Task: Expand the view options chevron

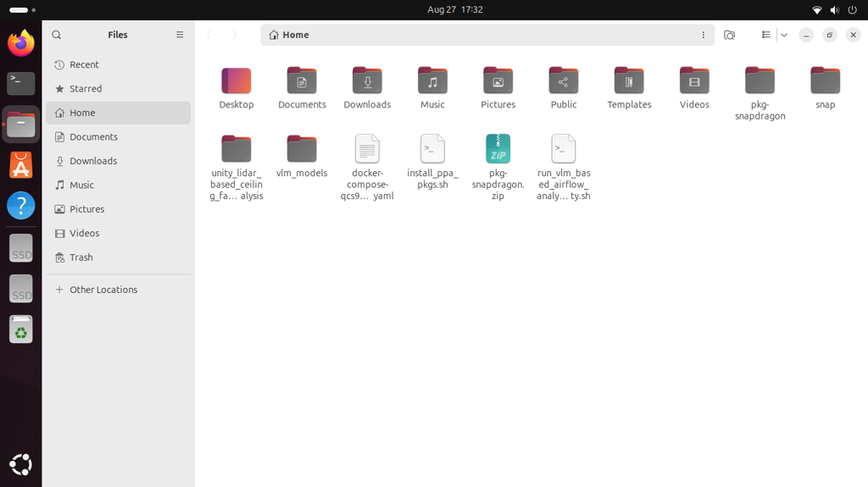Action: click(x=784, y=35)
